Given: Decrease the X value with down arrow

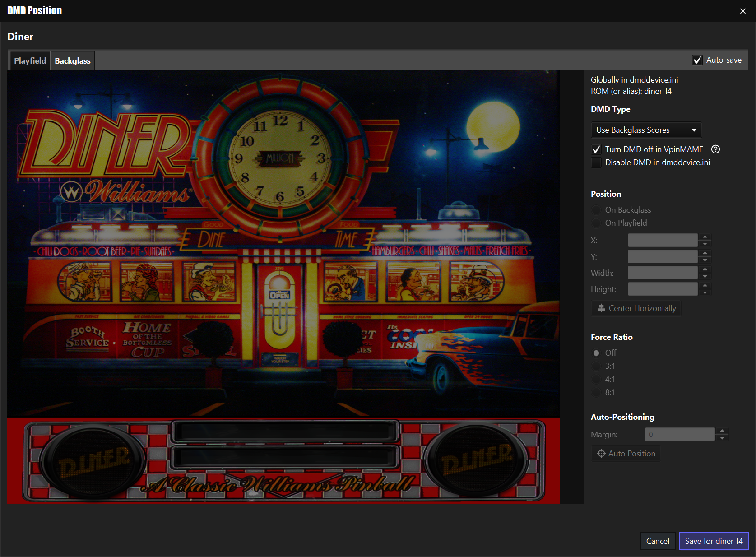Looking at the screenshot, I should 705,244.
